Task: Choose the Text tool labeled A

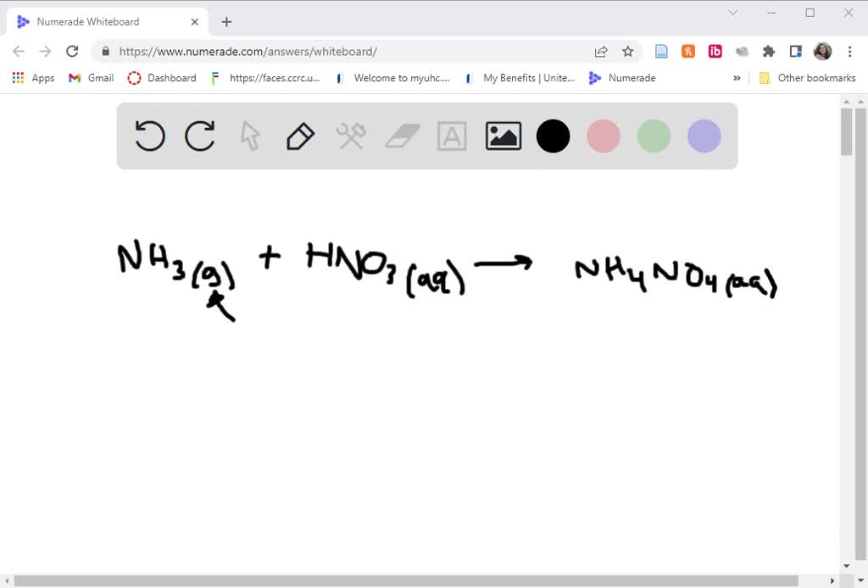Action: pyautogui.click(x=453, y=136)
